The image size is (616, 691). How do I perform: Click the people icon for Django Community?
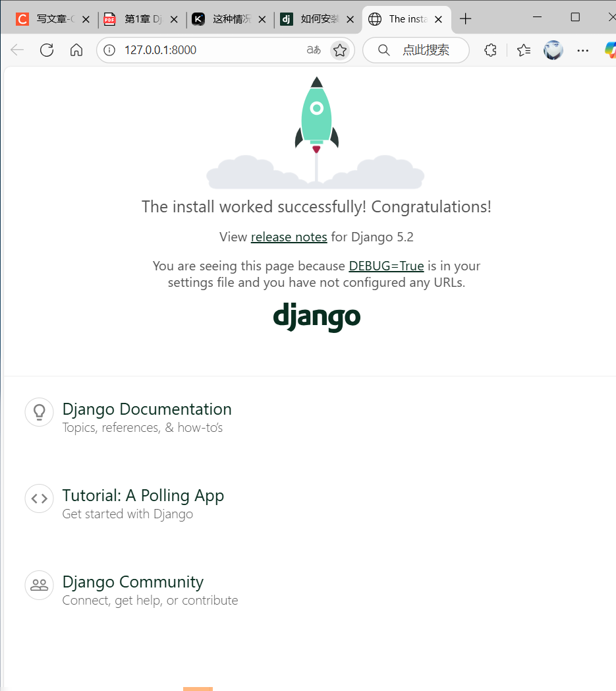point(39,585)
